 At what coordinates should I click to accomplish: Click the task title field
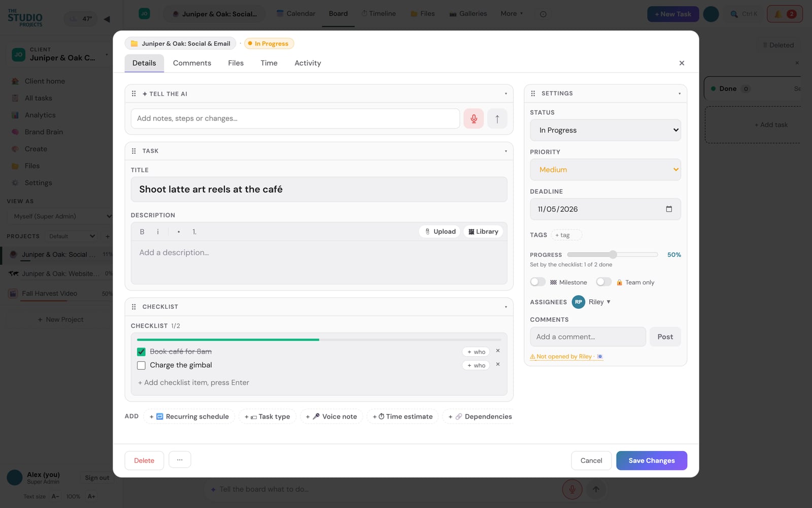tap(319, 189)
